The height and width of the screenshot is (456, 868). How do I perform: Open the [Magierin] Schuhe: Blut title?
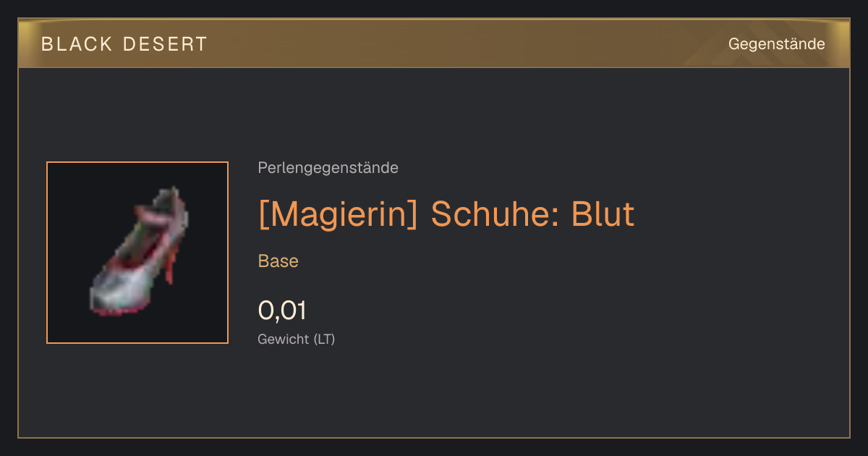[446, 214]
